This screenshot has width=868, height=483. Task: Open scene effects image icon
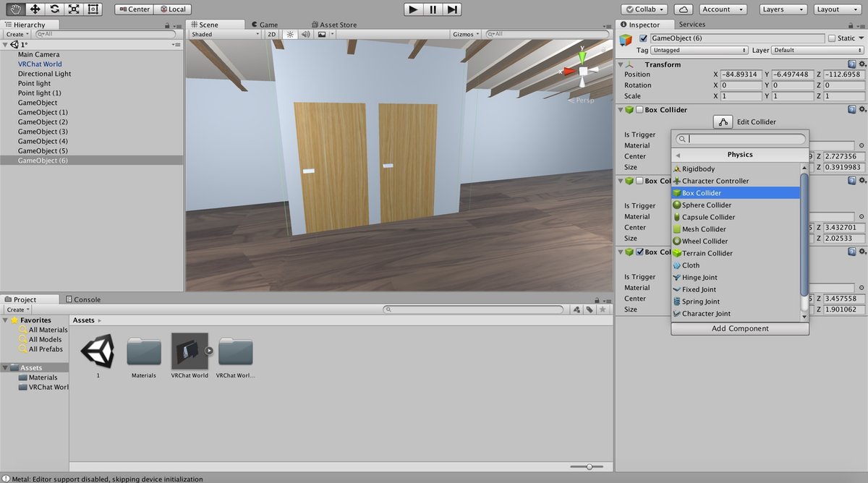tap(321, 34)
